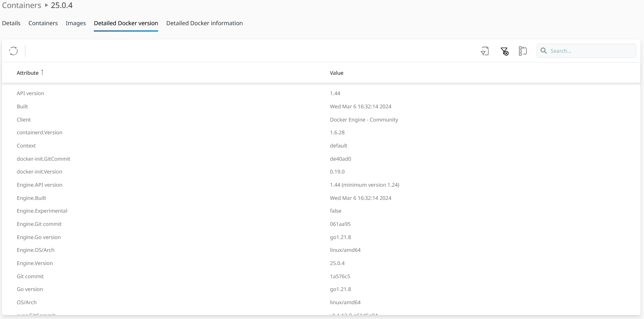Screen dimensions: 644x319
Task: Click the sort arrow beside Attribute
Action: [x=42, y=72]
